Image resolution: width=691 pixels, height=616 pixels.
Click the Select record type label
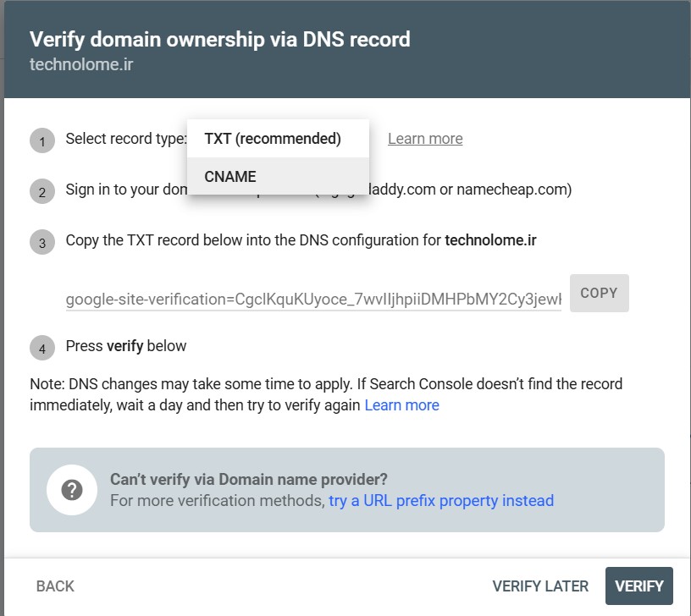pyautogui.click(x=125, y=139)
